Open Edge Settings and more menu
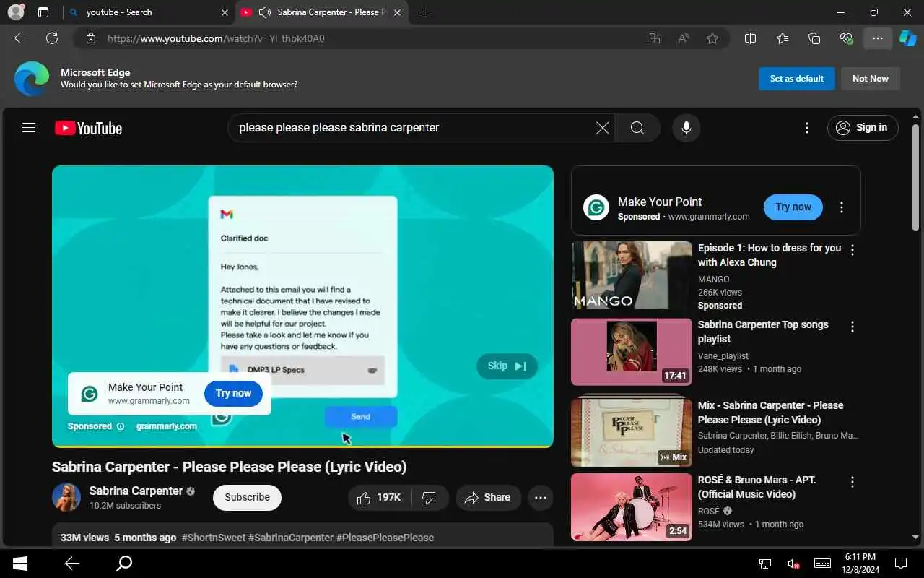924x578 pixels. 878,38
